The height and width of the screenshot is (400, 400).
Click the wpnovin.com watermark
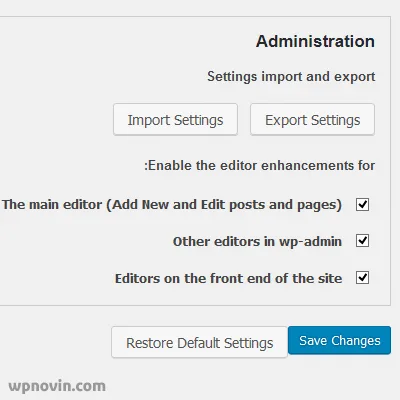(57, 386)
